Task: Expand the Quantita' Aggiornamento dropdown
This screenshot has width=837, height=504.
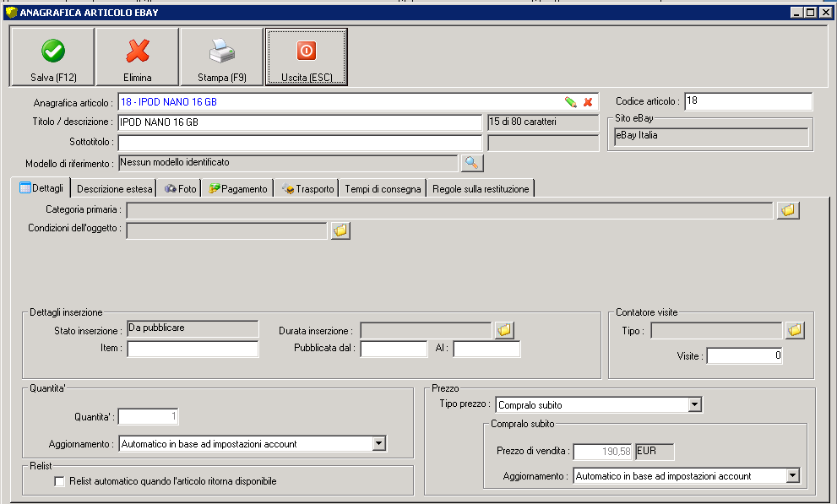Action: coord(379,443)
